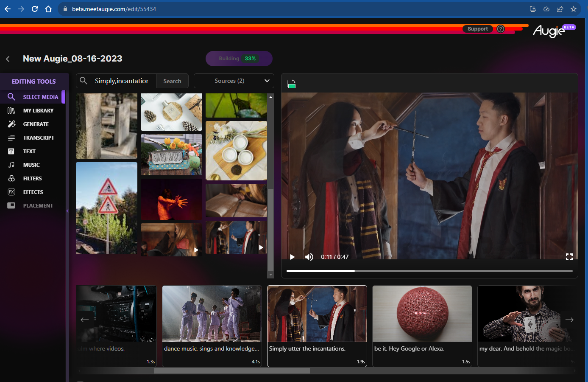Image resolution: width=588 pixels, height=382 pixels.
Task: Click the Support button
Action: click(477, 29)
